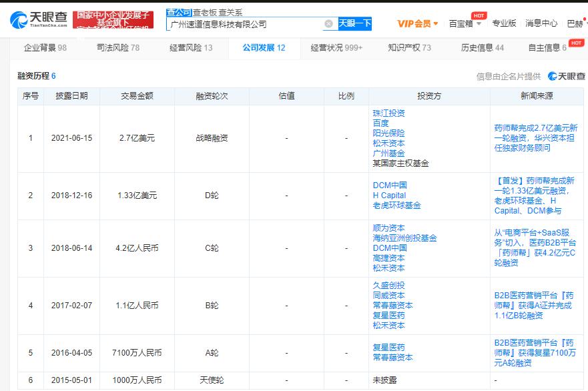The width and height of the screenshot is (588, 391).
Task: Open investor 老虎环球基金 link
Action: [396, 206]
